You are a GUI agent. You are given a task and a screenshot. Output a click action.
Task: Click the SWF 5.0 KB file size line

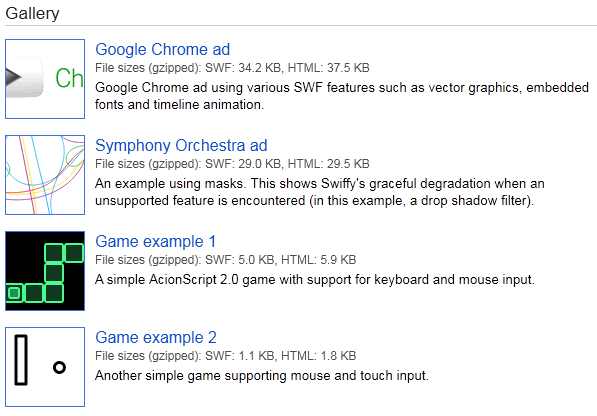225,260
